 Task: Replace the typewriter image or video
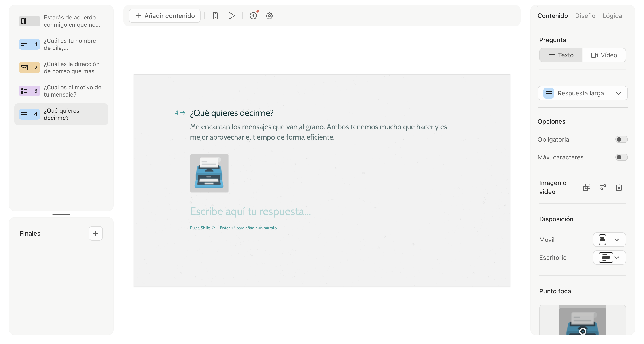(x=587, y=187)
